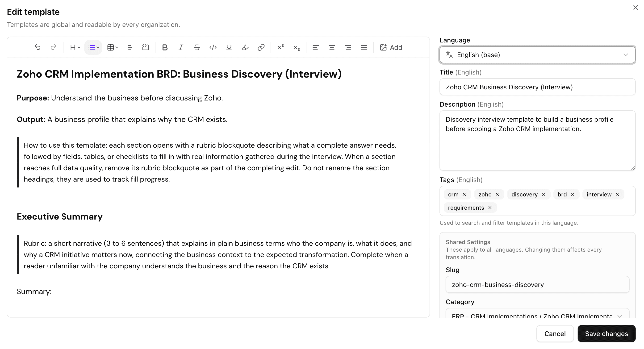Screen dimensions: 644x349
Task: Click the Add image button
Action: [391, 47]
